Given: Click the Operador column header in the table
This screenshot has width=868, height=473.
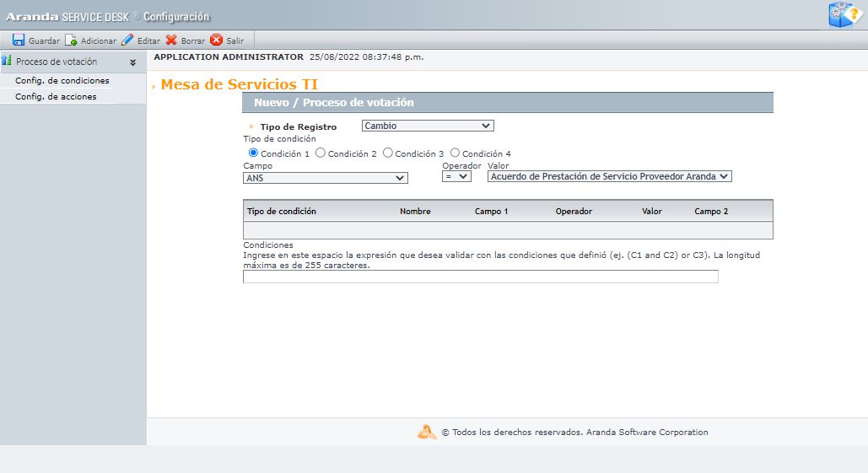Looking at the screenshot, I should click(574, 212).
